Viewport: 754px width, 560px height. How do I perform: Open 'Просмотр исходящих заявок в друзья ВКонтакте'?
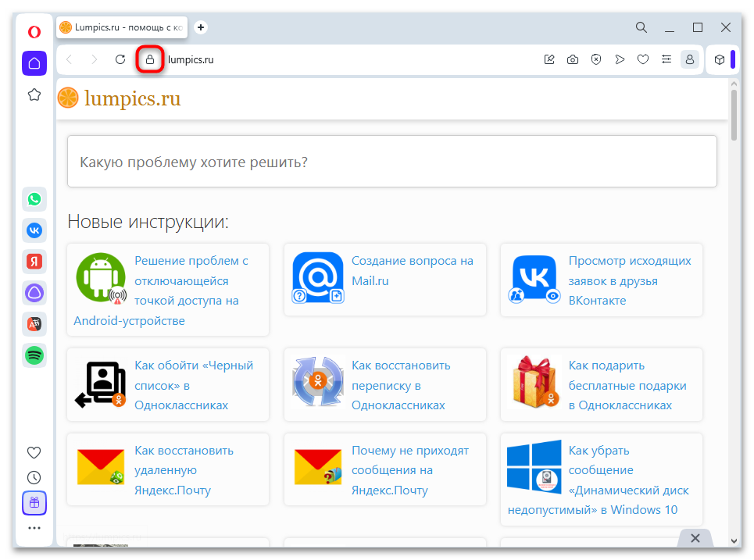tap(630, 280)
